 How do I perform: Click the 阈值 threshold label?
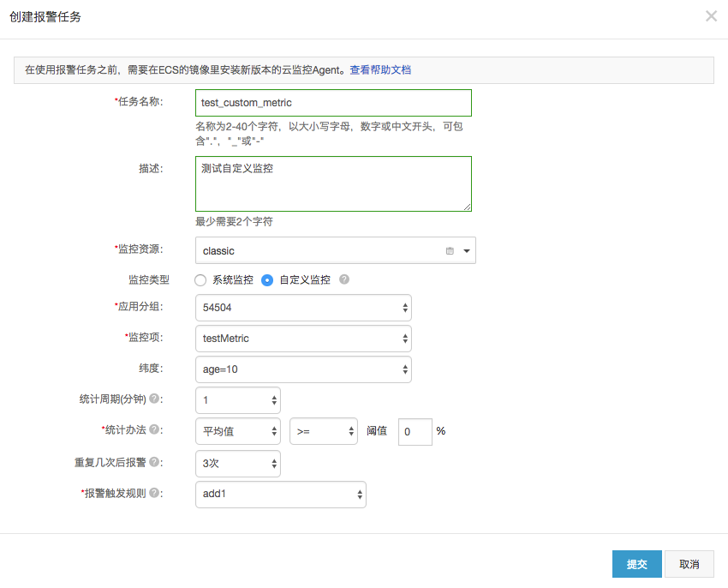(377, 431)
